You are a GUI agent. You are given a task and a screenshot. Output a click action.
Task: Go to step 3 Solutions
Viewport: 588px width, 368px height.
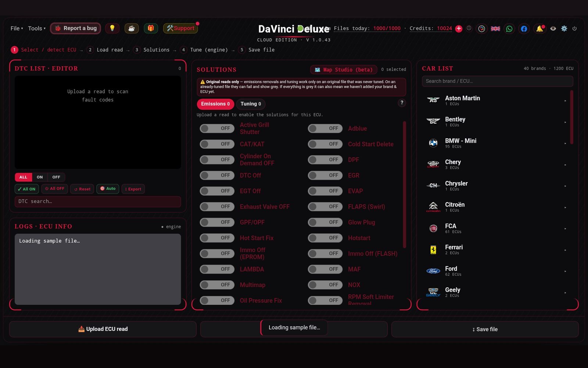point(151,50)
